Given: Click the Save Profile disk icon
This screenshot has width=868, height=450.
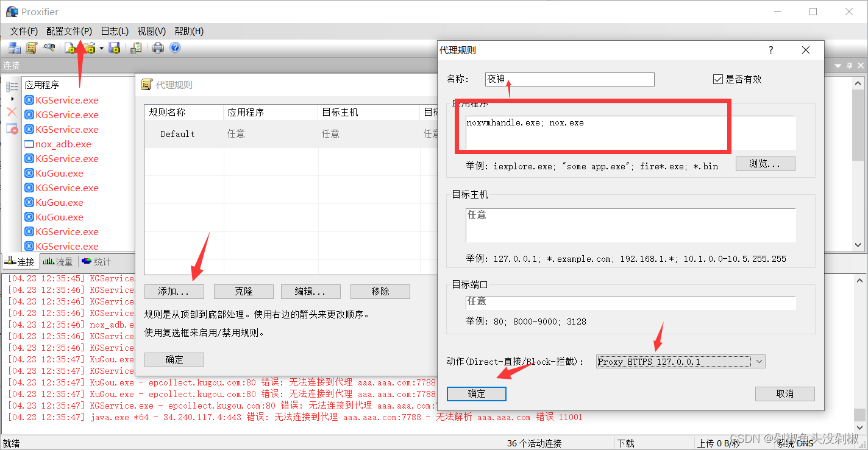Looking at the screenshot, I should coord(114,47).
